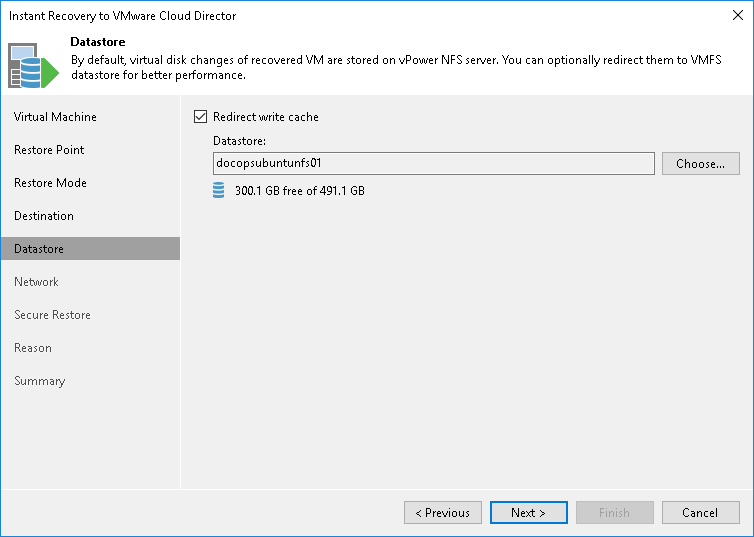This screenshot has height=537, width=754.
Task: Select the Datastore wizard step
Action: pos(90,249)
